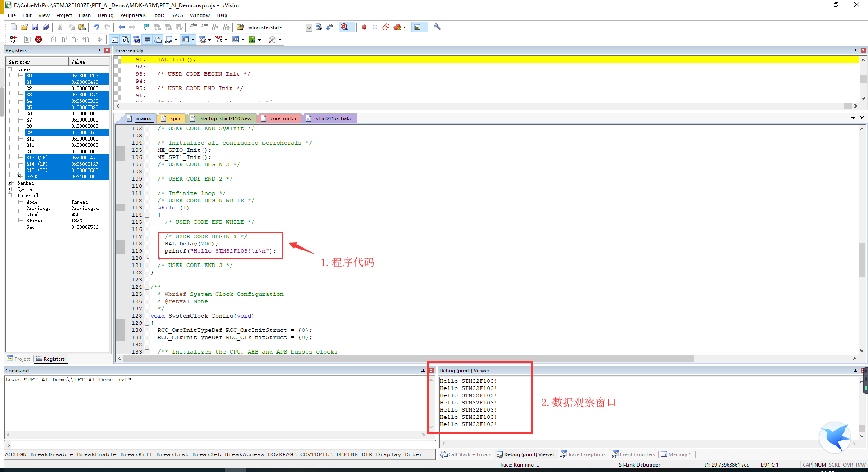
Task: Switch to the spi.c tab
Action: (x=172, y=118)
